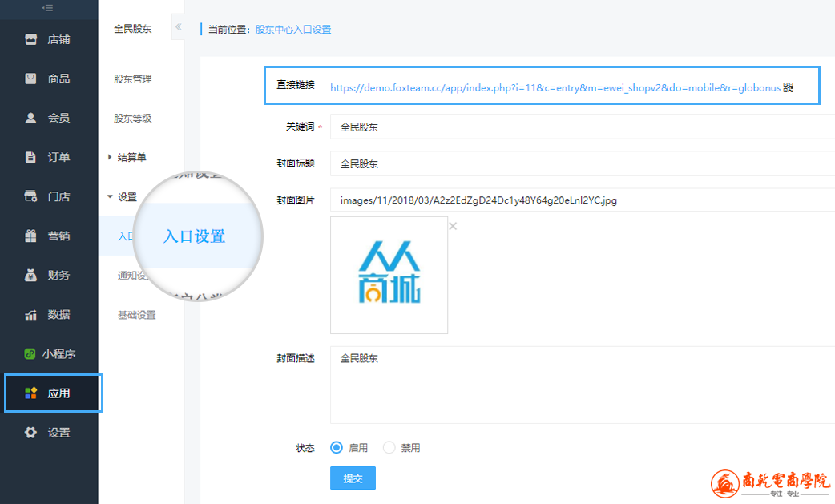Open 会员 members via person icon
835x504 pixels.
(x=31, y=118)
